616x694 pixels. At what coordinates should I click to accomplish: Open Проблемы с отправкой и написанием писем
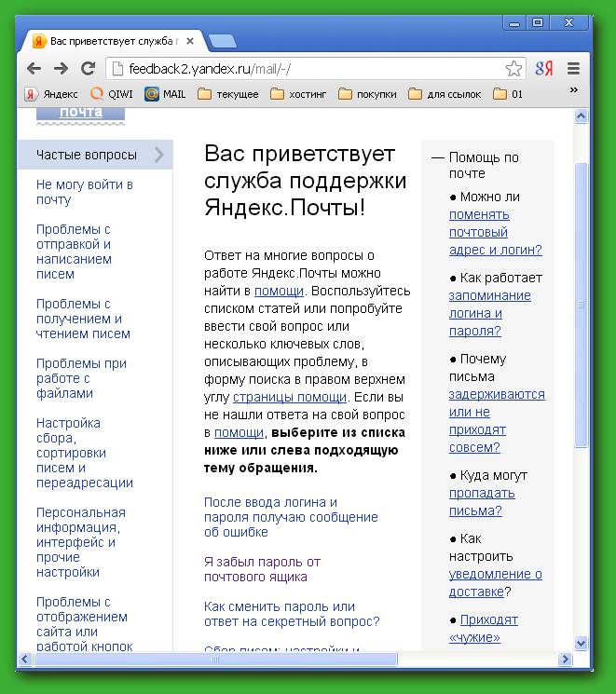click(x=74, y=252)
